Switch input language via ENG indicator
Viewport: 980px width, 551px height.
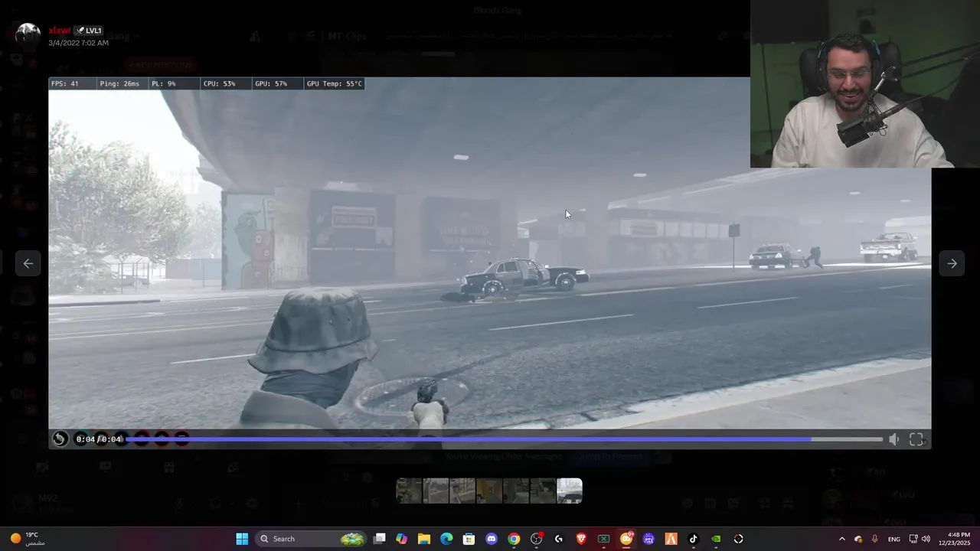click(x=893, y=539)
